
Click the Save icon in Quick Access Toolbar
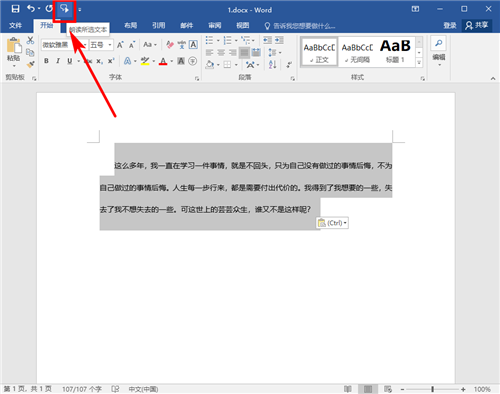[x=15, y=9]
